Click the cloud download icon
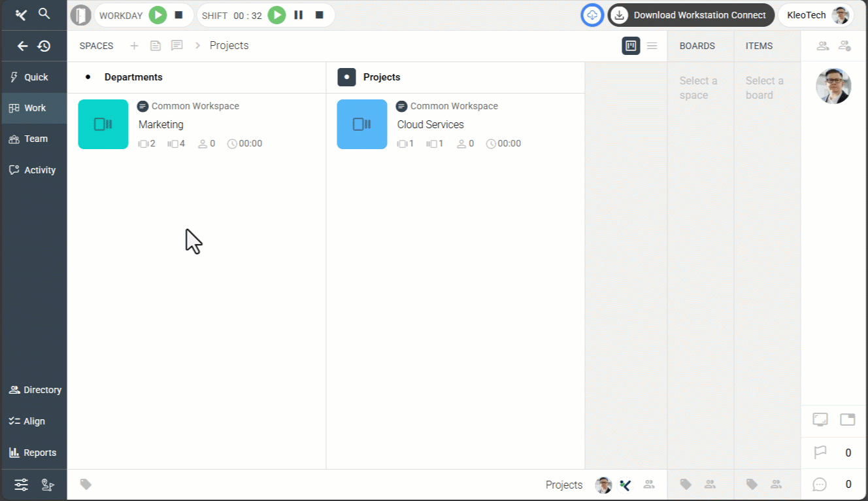Viewport: 868px width, 501px height. pos(592,15)
